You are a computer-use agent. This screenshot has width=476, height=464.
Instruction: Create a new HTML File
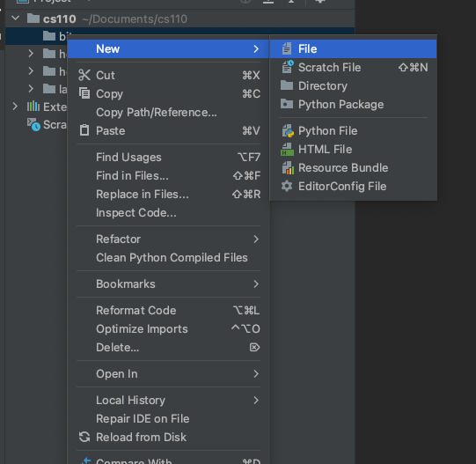(x=353, y=150)
